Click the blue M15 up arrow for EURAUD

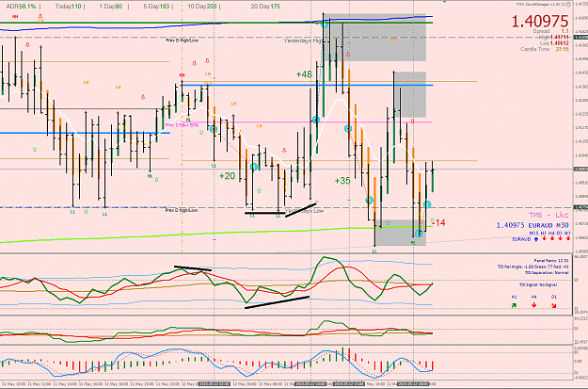536,239
